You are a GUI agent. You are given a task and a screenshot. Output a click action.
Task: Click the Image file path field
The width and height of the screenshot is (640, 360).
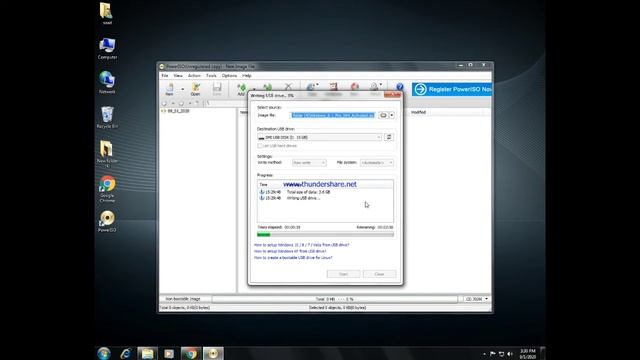coord(333,115)
